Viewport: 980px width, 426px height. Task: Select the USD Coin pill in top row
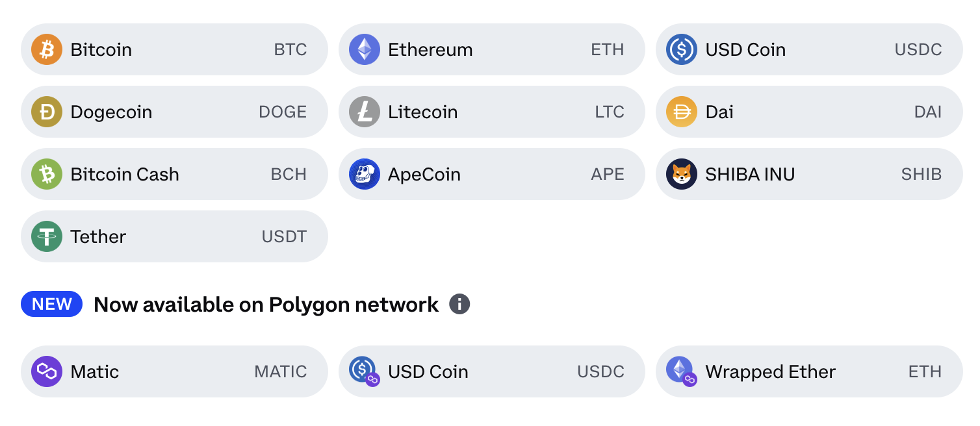(x=809, y=49)
